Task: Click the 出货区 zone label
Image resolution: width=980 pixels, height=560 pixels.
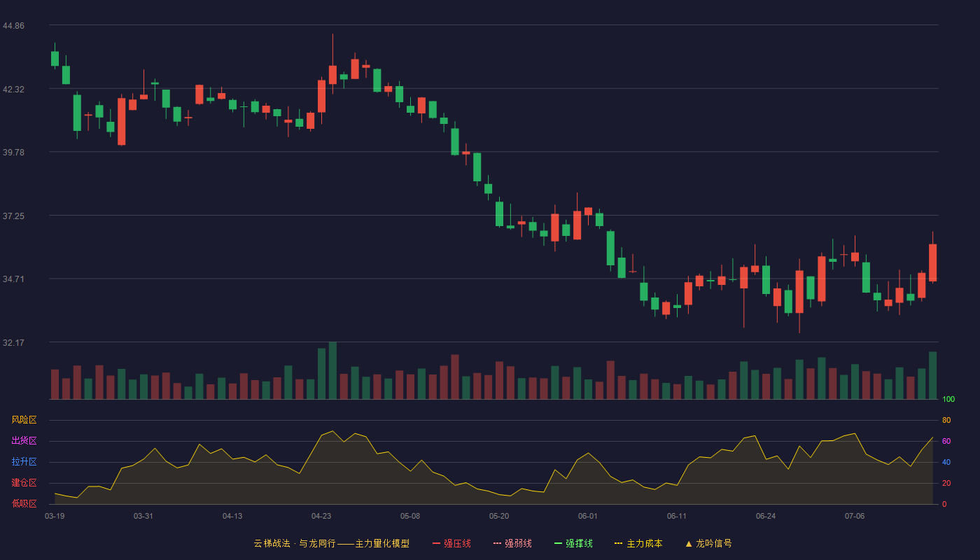Action: pyautogui.click(x=24, y=441)
